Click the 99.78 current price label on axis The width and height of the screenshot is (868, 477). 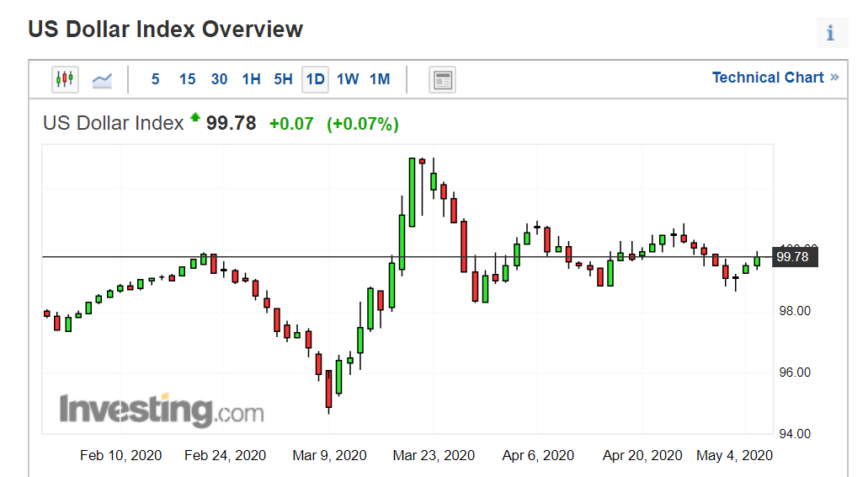(795, 257)
